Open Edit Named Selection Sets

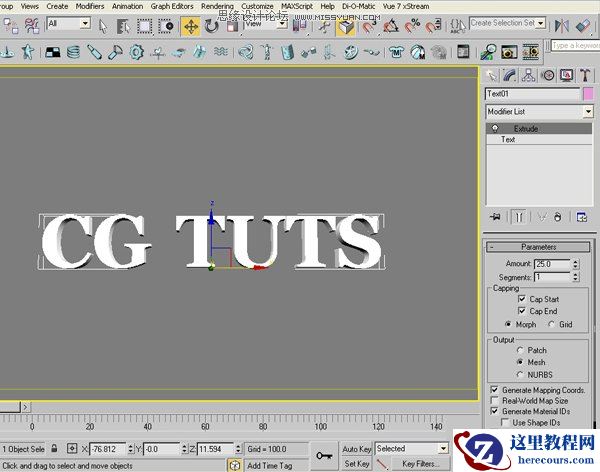pos(458,26)
